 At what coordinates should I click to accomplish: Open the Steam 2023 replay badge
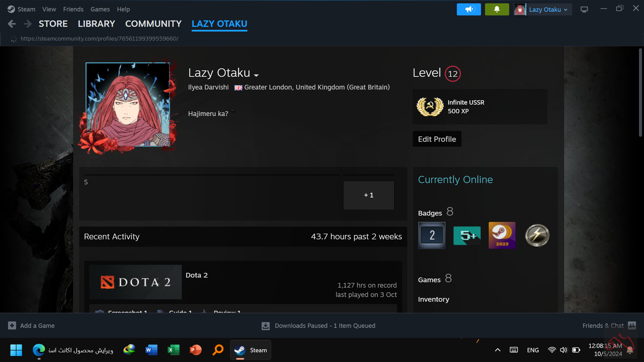click(x=502, y=235)
